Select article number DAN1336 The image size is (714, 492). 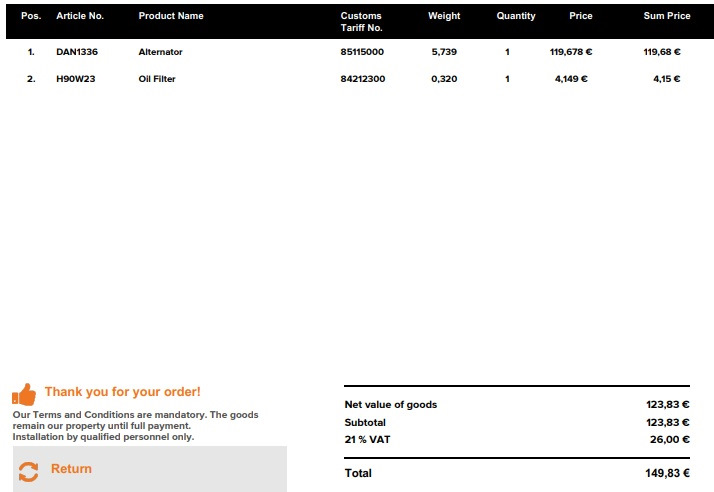click(77, 52)
